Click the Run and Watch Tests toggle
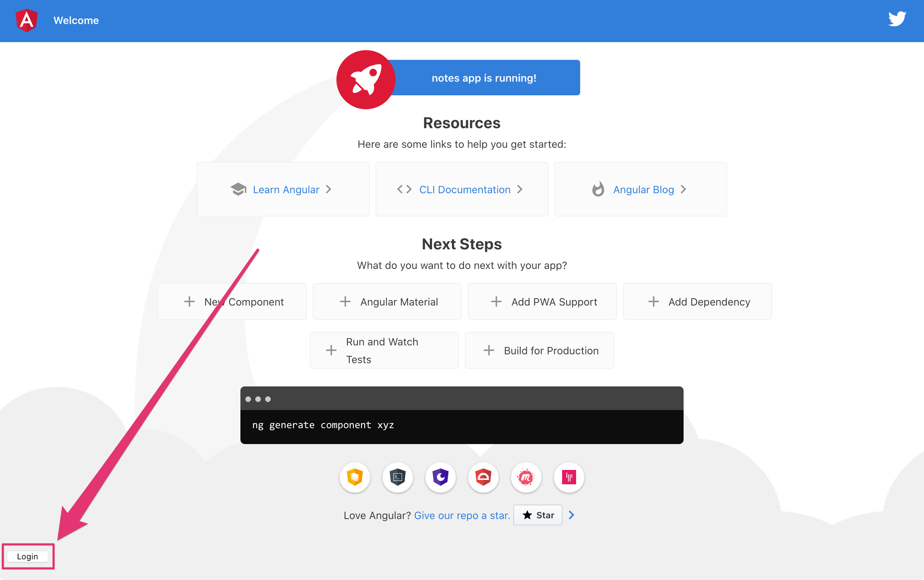Screen dimensions: 924x580 pyautogui.click(x=384, y=350)
